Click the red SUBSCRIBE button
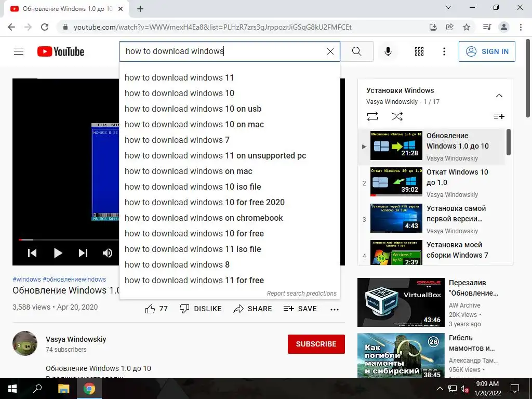 pos(316,344)
